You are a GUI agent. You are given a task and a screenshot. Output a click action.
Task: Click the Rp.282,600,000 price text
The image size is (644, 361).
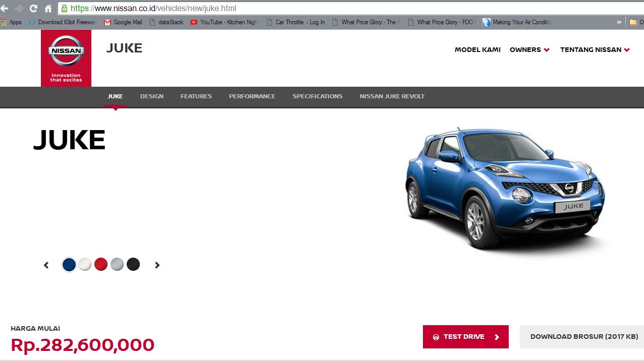click(x=83, y=345)
